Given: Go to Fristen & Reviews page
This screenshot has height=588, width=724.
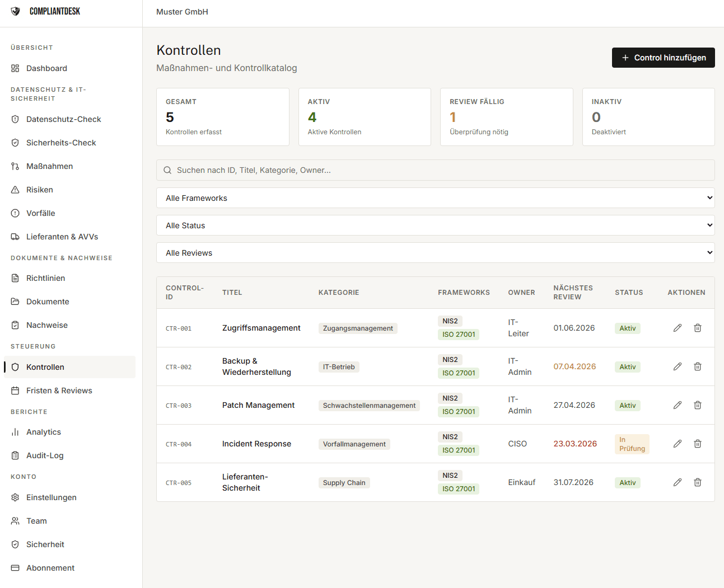Looking at the screenshot, I should (59, 391).
